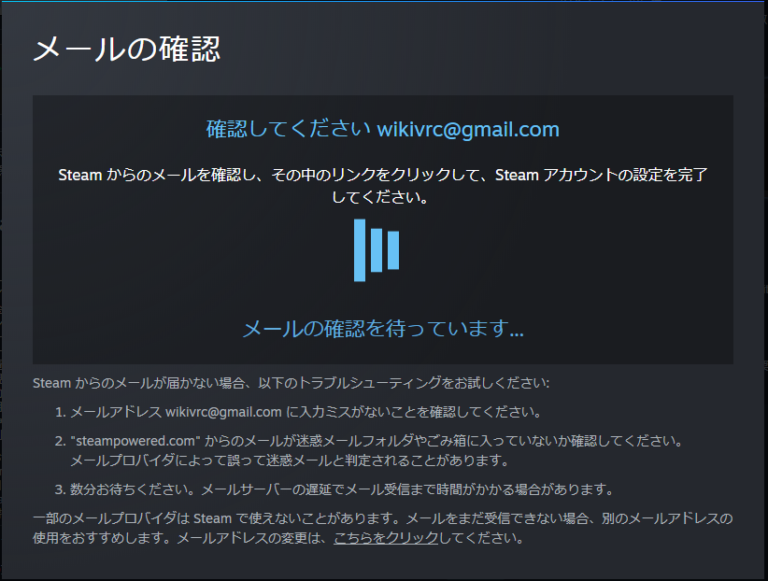Click the Steam からのメールを確認し instruction text
The width and height of the screenshot is (768, 581).
point(383,186)
